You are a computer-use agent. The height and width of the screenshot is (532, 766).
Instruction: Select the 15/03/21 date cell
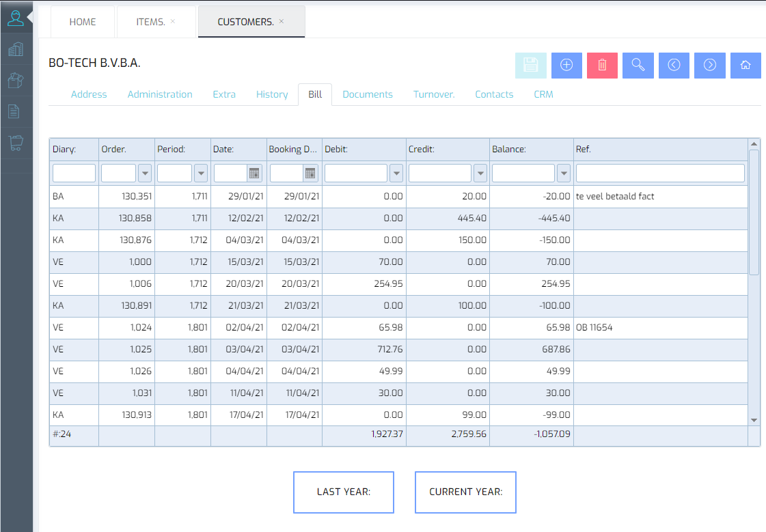(238, 262)
